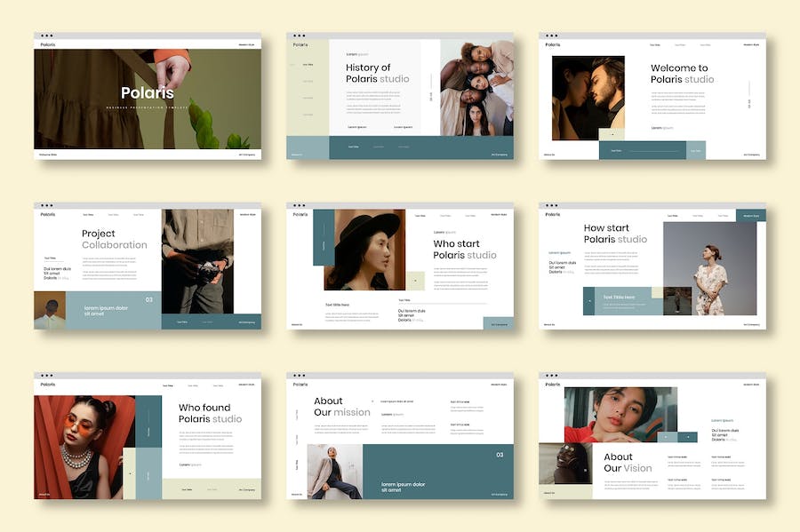800x532 pixels.
Task: Select Modern Style label on Project Collaboration slide
Action: (247, 214)
